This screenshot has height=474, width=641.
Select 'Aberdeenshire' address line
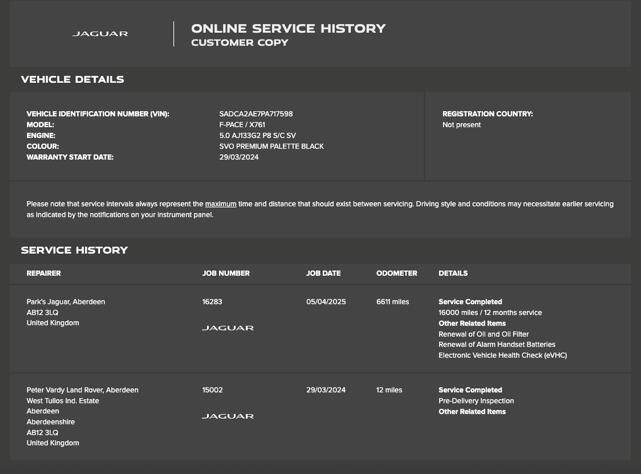[51, 422]
